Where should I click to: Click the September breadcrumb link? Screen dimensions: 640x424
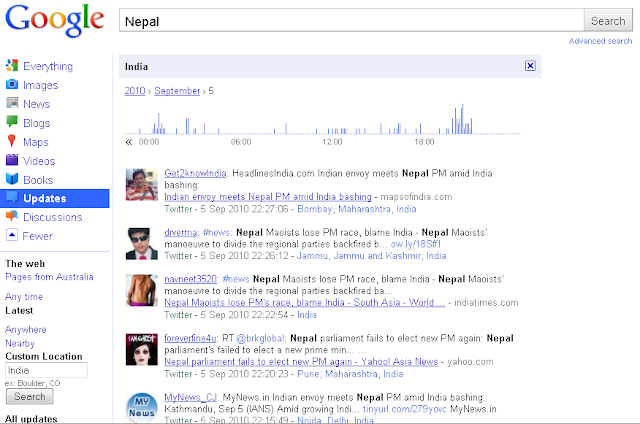(x=177, y=91)
